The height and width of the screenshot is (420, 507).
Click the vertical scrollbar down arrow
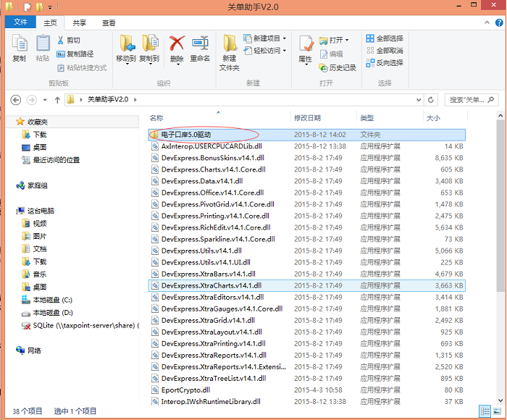pos(500,401)
